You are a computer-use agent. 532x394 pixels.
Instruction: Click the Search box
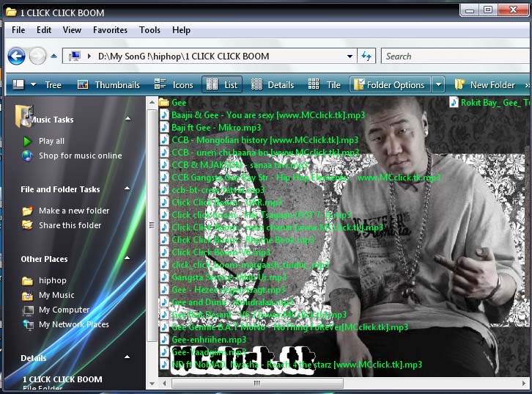[456, 56]
